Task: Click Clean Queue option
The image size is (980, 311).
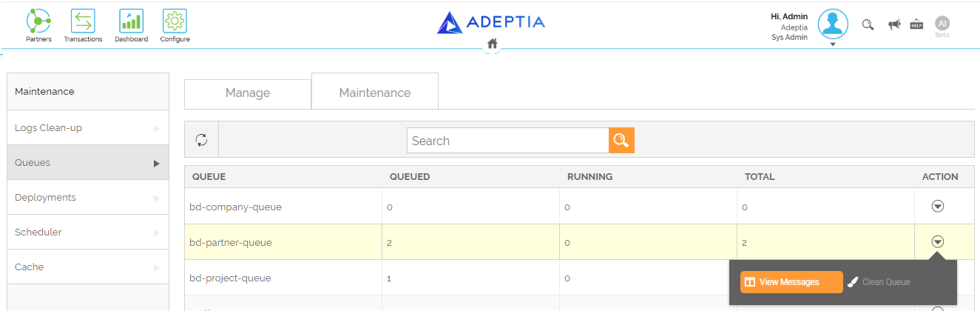Action: 879,282
